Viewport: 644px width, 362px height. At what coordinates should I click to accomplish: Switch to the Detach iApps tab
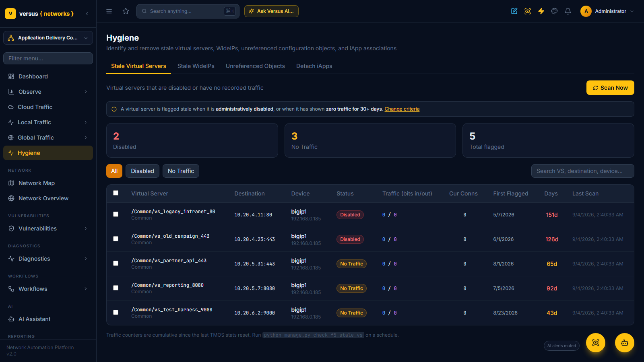point(314,66)
